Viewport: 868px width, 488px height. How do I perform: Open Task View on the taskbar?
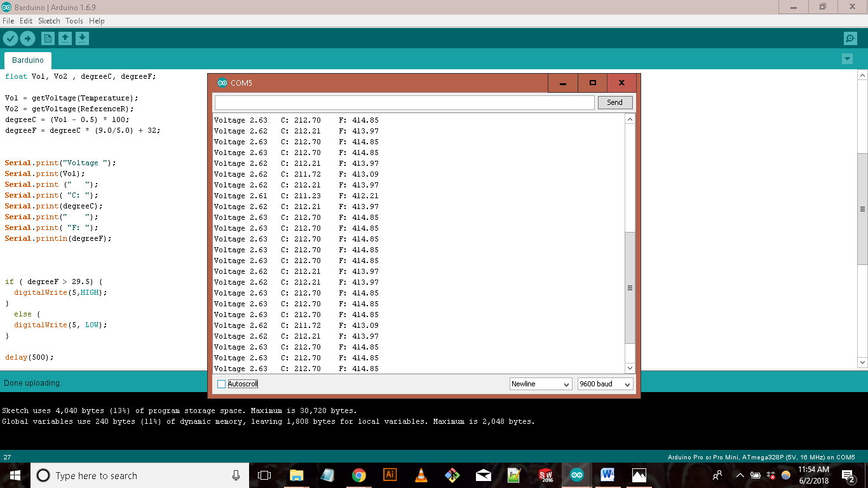point(264,475)
